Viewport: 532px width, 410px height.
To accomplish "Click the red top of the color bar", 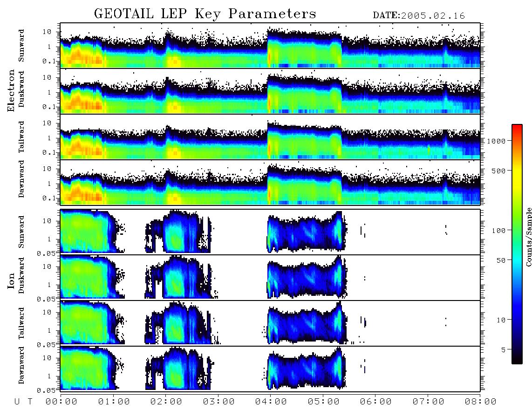I will click(x=517, y=128).
